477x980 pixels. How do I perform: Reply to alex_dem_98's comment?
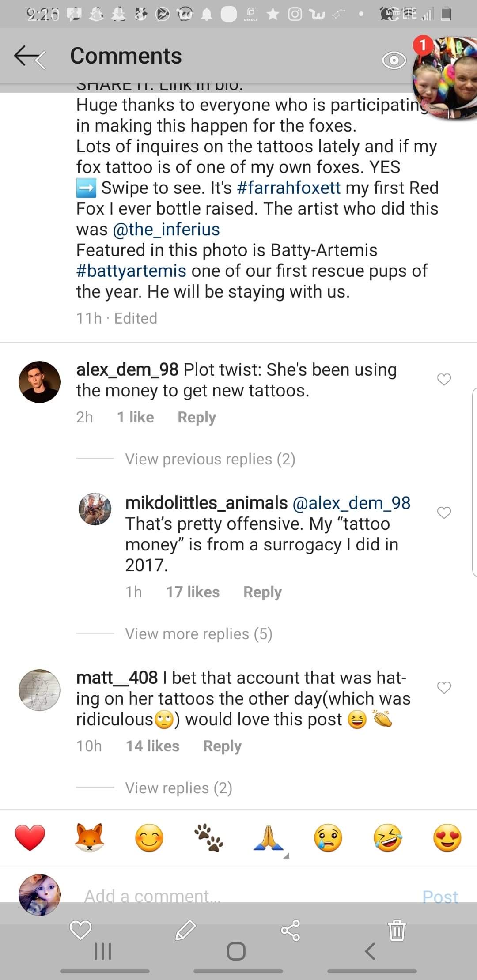point(197,417)
